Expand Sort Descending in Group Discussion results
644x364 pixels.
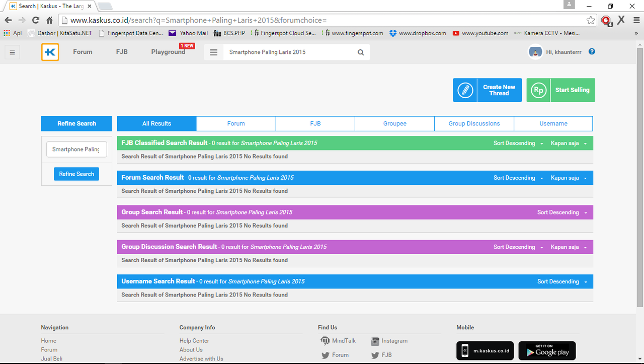[x=518, y=247]
